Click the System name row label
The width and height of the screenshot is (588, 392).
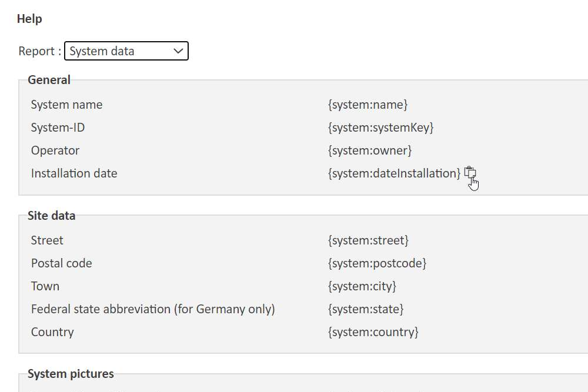click(66, 105)
